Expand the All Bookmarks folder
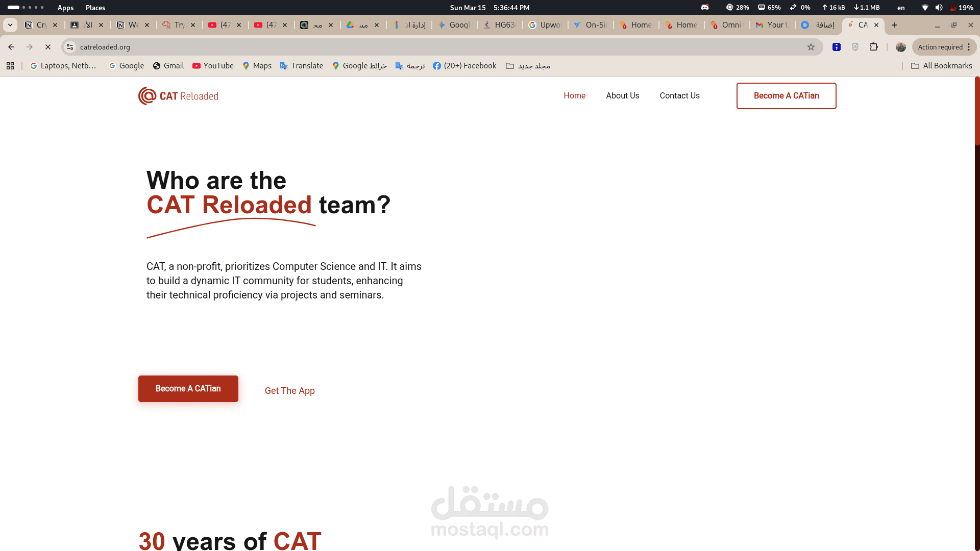980x551 pixels. pyautogui.click(x=942, y=66)
